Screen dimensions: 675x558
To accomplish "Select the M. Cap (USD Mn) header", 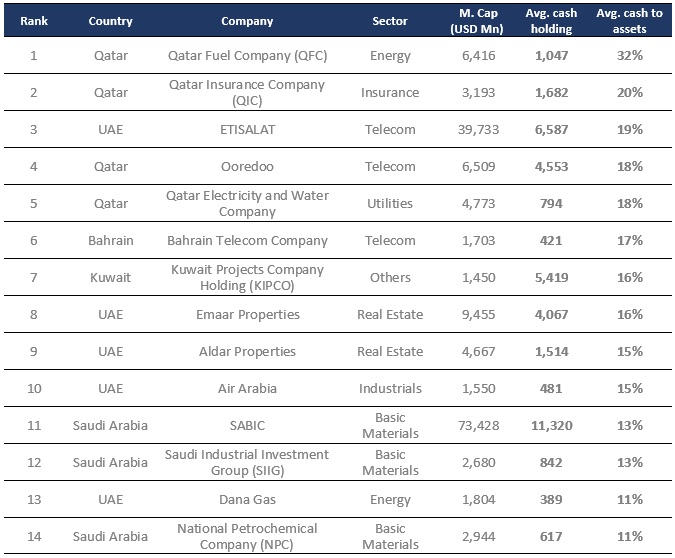I will tap(475, 21).
